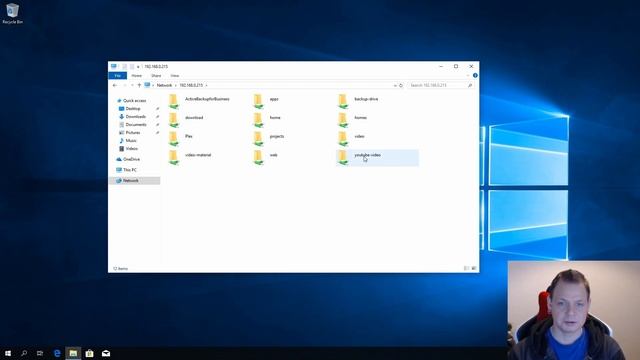The image size is (640, 360).
Task: Expand the address bar history dropdown
Action: tap(395, 85)
